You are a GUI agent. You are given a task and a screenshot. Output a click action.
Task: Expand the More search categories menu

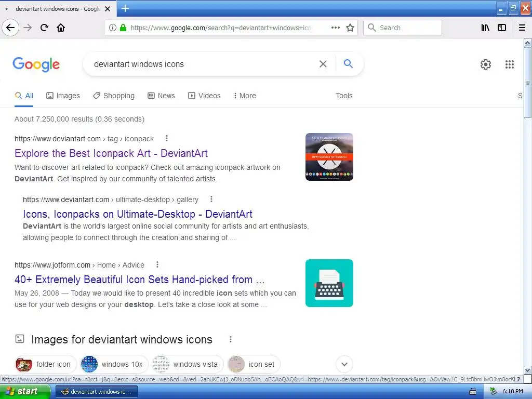tap(245, 96)
